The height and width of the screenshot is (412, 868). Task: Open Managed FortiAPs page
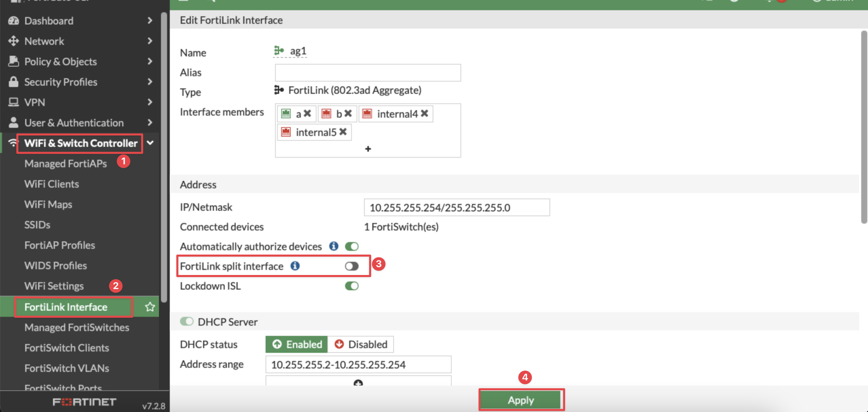pos(66,164)
